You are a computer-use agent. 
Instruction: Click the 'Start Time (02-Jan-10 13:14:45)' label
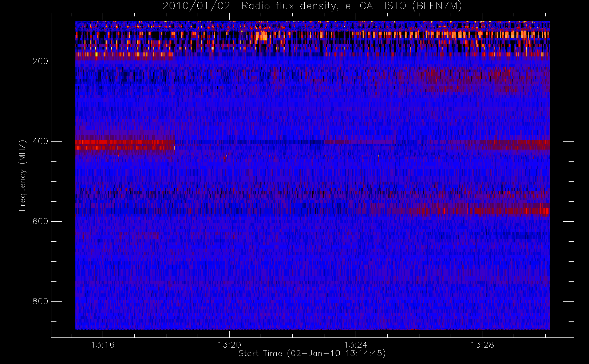[x=312, y=353]
